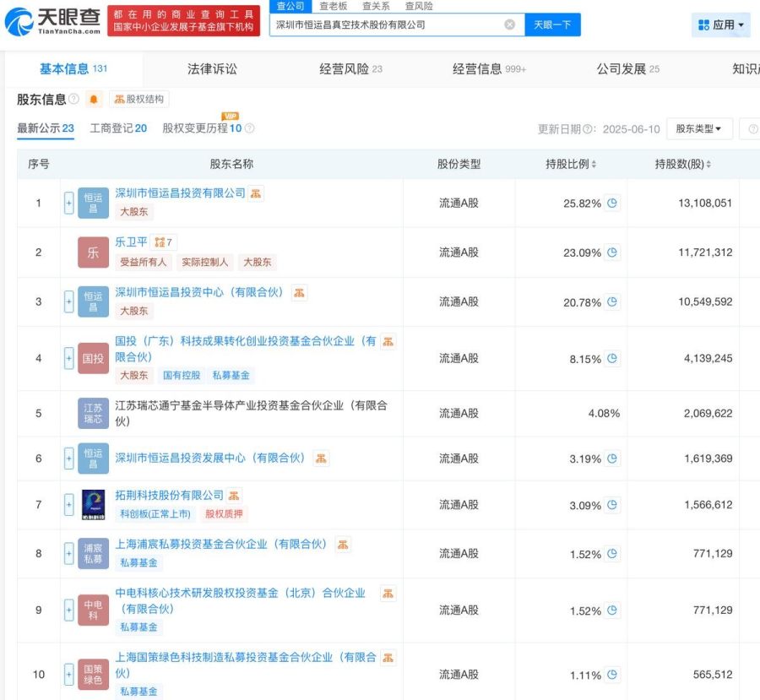Open equity chart icon for 深圳市恒运昌投资有限公司
This screenshot has height=700, width=760.
(256, 193)
